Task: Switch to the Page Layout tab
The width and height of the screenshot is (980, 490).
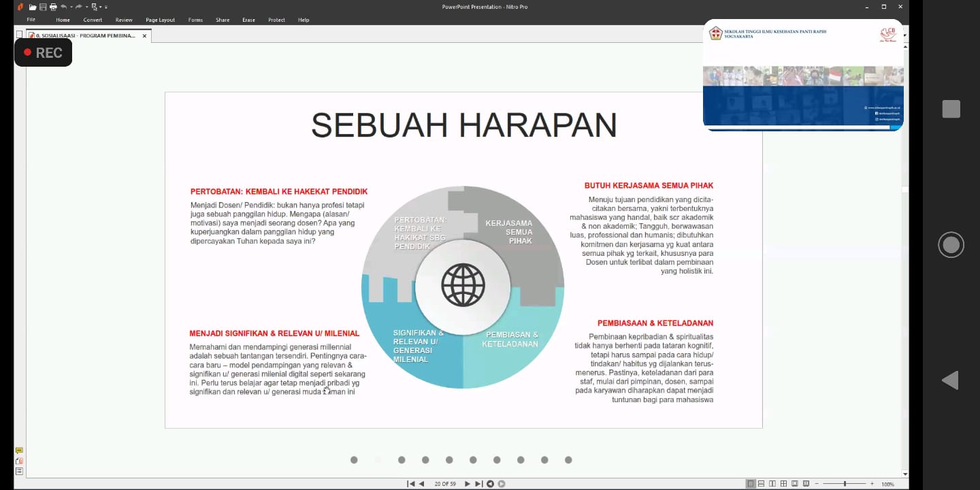Action: click(x=160, y=20)
